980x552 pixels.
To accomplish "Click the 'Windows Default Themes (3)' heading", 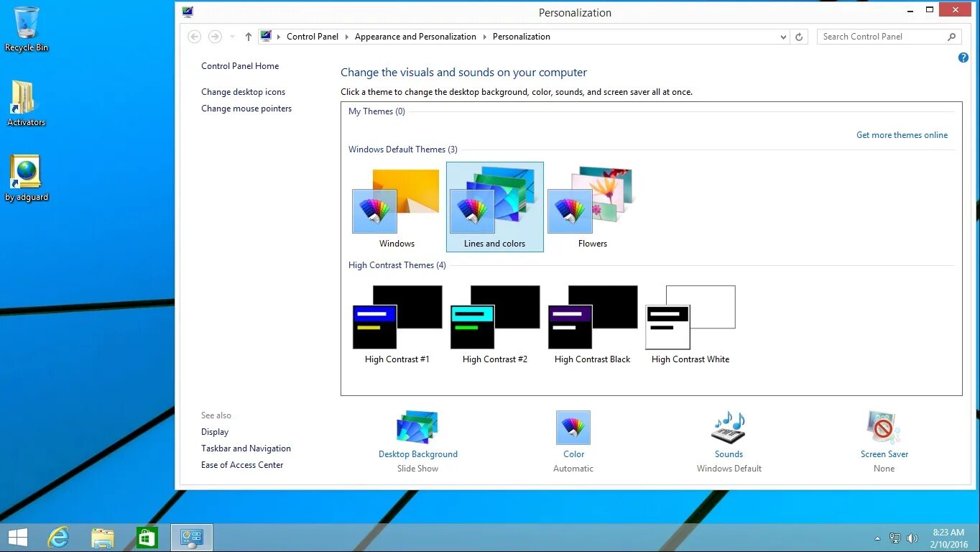I will click(x=403, y=149).
